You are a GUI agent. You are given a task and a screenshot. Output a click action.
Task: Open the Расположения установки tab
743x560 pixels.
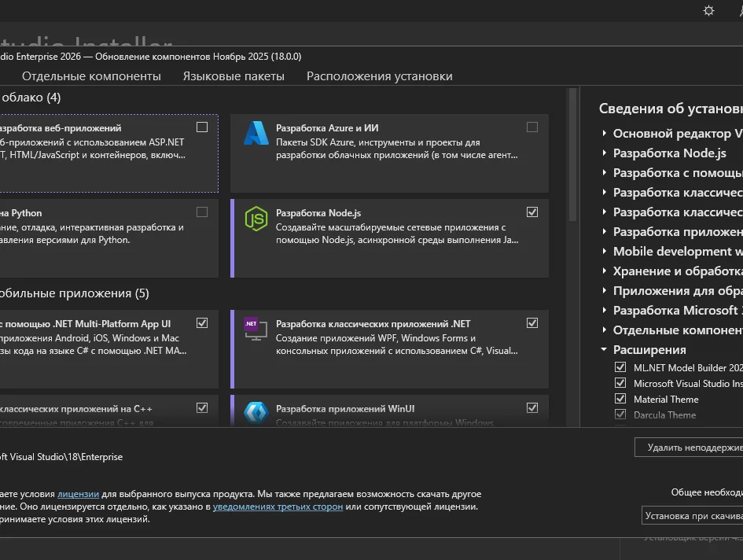click(379, 76)
